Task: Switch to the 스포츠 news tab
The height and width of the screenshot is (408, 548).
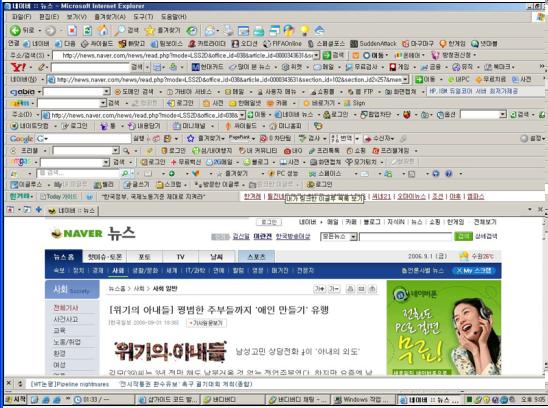Action: click(x=256, y=257)
